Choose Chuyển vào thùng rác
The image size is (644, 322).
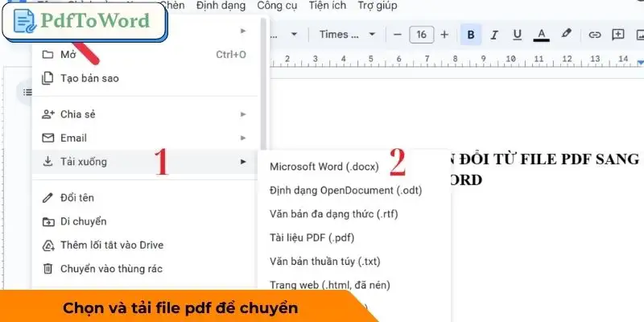pyautogui.click(x=145, y=269)
